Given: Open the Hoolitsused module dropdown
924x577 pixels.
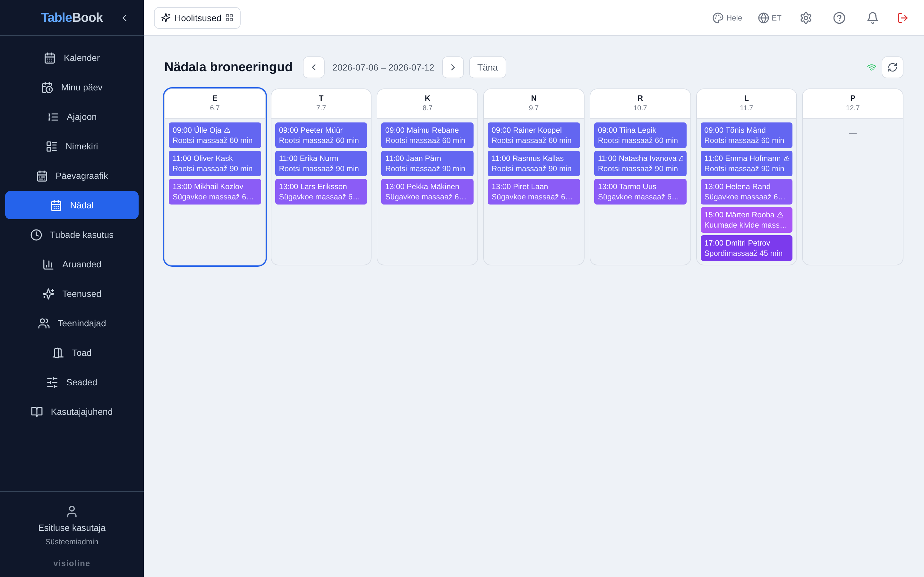Looking at the screenshot, I should click(197, 18).
